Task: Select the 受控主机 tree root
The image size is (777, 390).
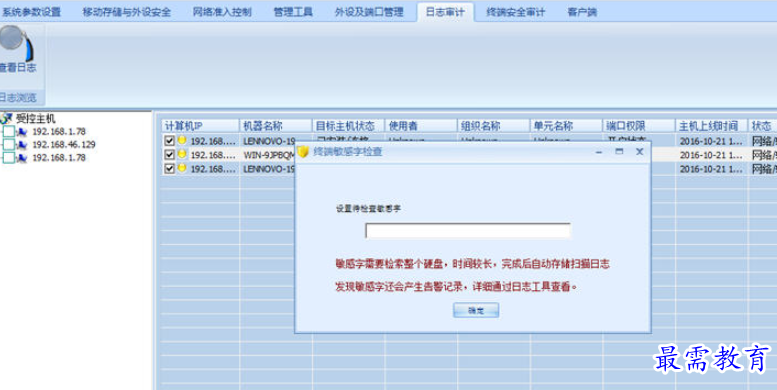Action: (36, 118)
